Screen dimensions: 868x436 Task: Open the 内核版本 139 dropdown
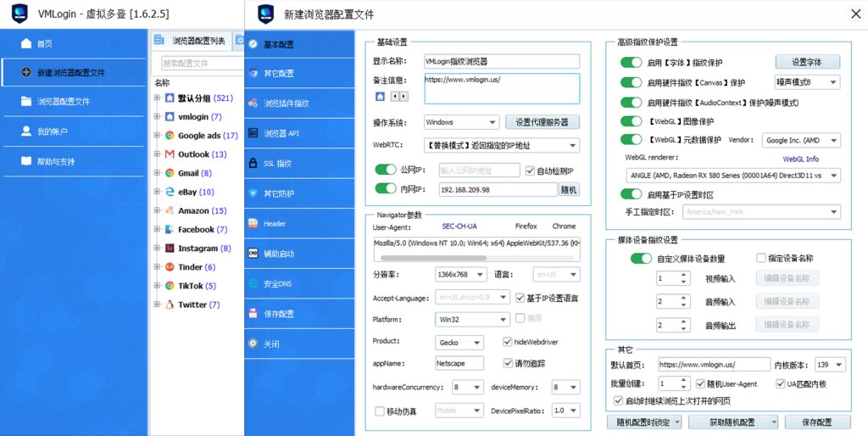831,365
